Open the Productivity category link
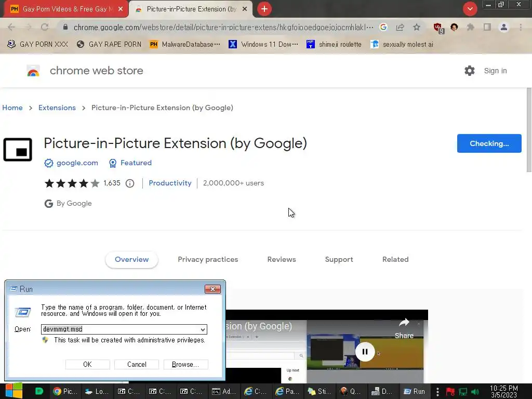 coord(170,183)
